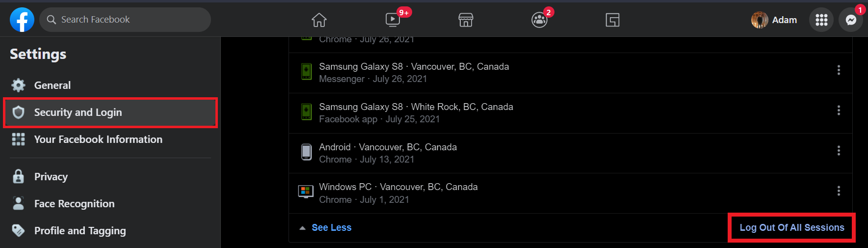Image resolution: width=868 pixels, height=248 pixels.
Task: Open the Gaming icon in top bar
Action: pyautogui.click(x=612, y=20)
